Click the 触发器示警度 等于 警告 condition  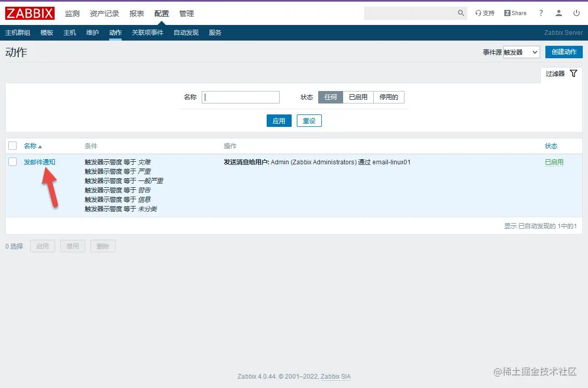[x=117, y=190]
